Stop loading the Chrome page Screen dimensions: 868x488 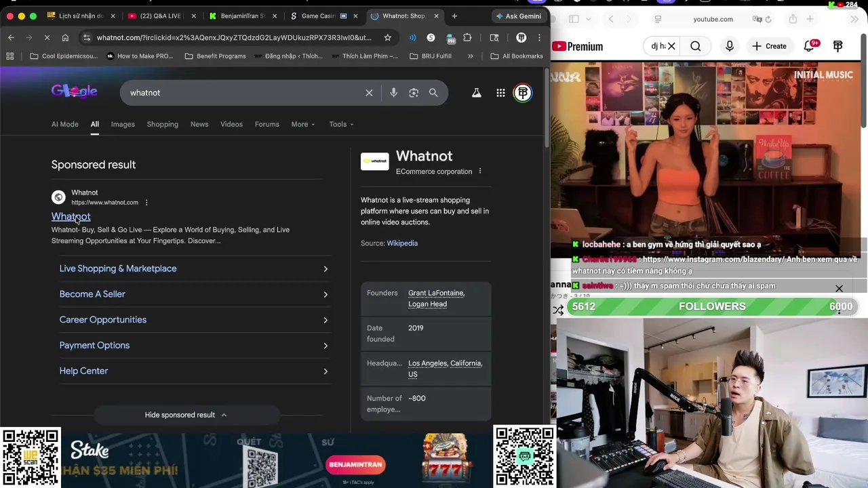click(47, 37)
